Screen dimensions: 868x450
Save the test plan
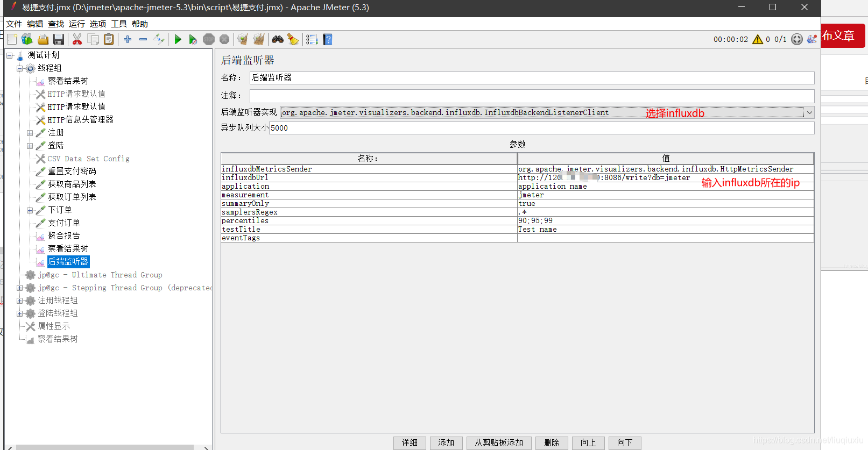pyautogui.click(x=59, y=39)
